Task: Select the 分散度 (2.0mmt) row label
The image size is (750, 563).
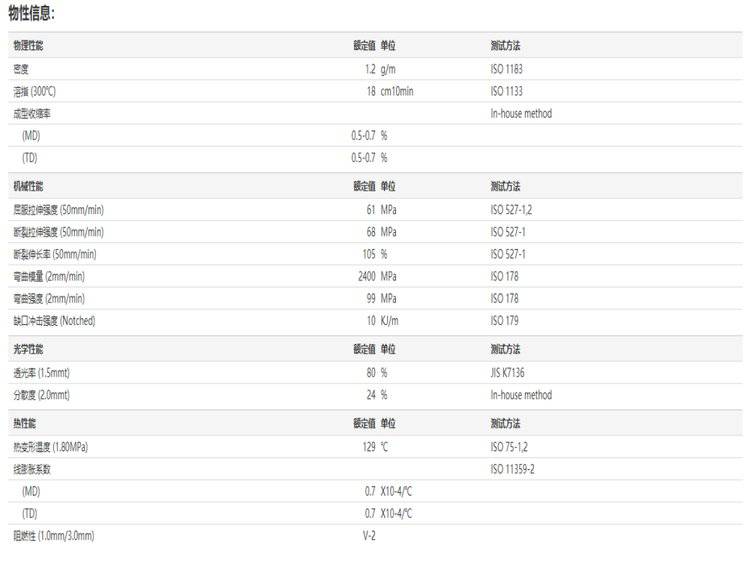Action: point(41,395)
